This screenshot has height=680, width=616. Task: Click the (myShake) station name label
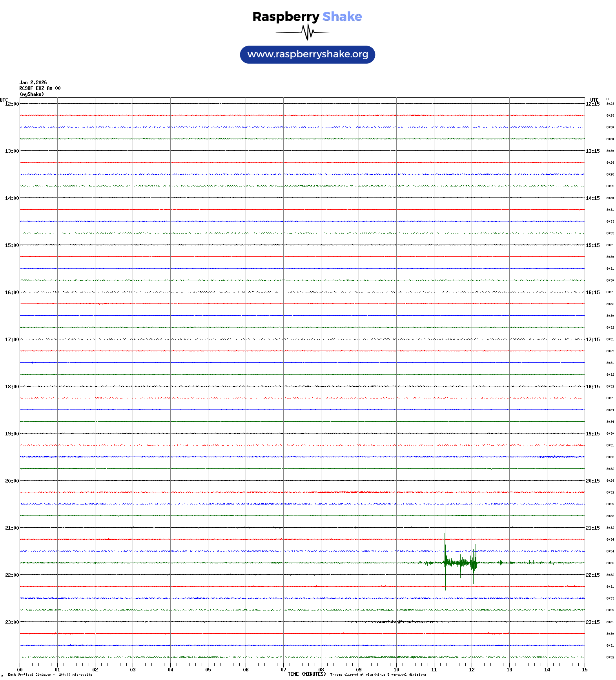coord(31,94)
